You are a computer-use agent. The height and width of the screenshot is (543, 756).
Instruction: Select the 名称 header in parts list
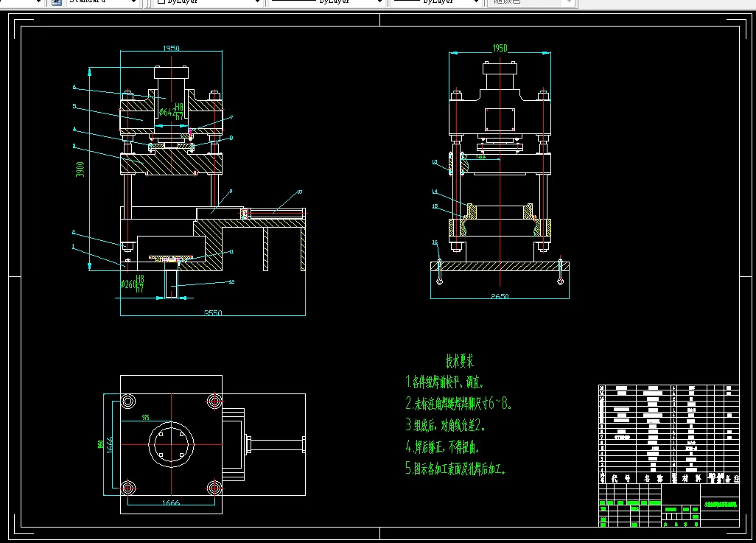(654, 478)
